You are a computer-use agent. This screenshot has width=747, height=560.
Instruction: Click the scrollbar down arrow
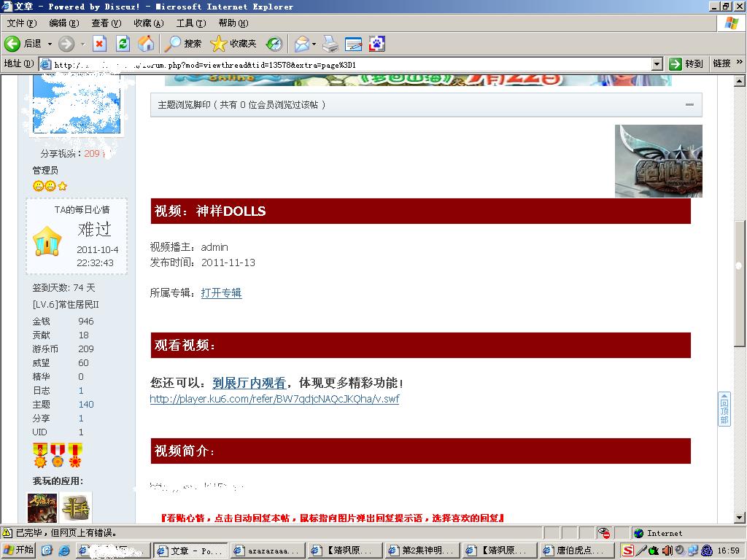click(739, 518)
